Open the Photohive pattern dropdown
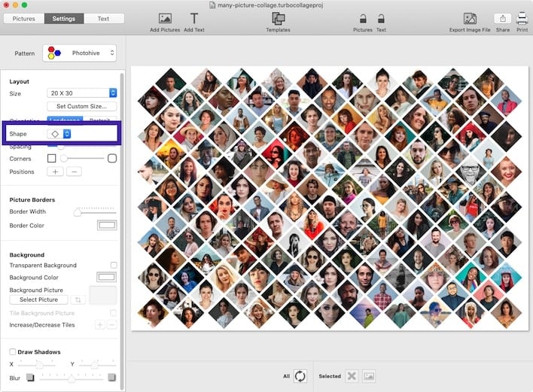This screenshot has height=392, width=533. (x=80, y=53)
